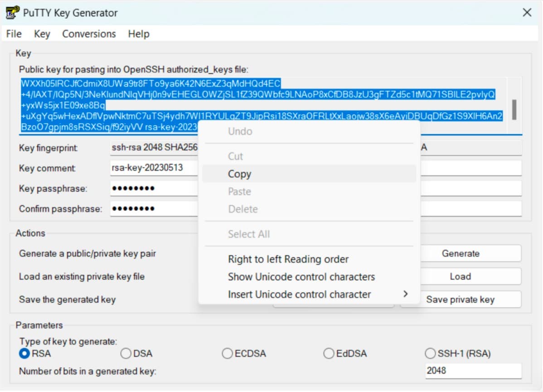Screen dimensions: 543x392
Task: Open Insert Unicode control character submenu
Action: [x=309, y=295]
